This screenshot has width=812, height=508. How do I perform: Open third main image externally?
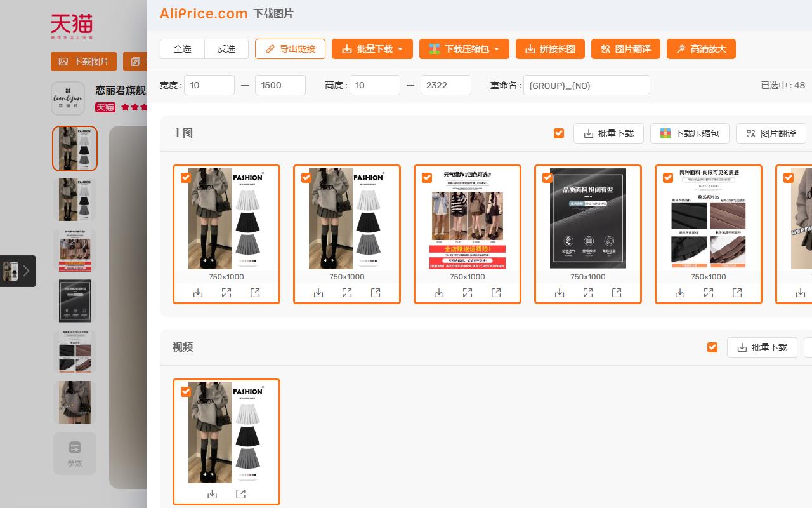point(496,293)
